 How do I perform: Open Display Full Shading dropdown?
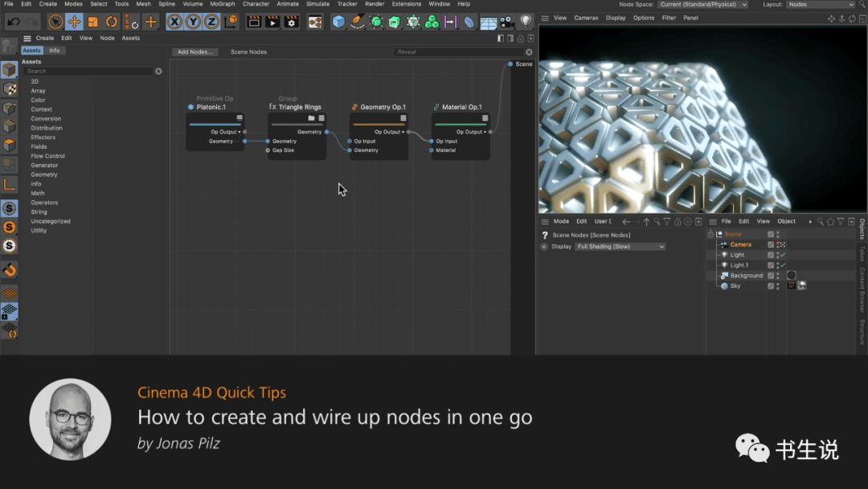coord(620,246)
